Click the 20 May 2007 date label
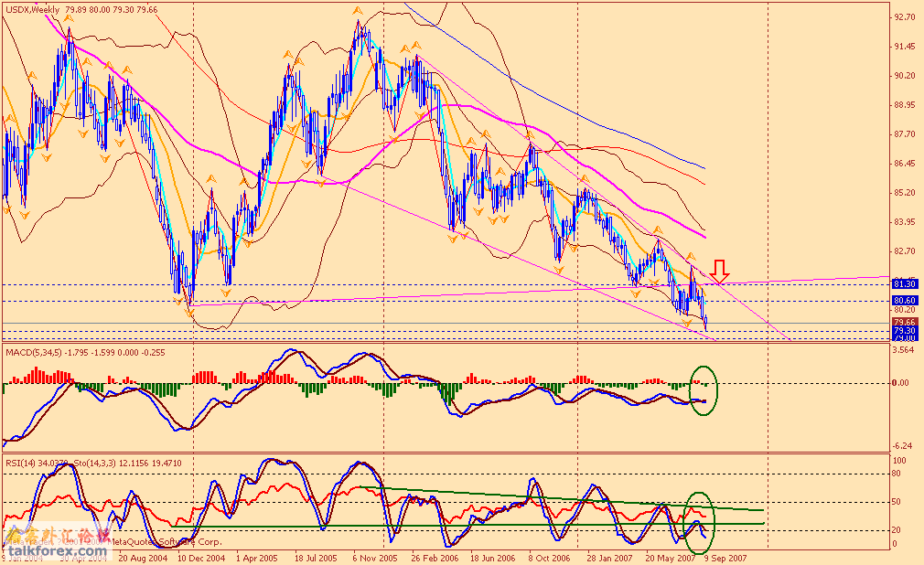The image size is (924, 565). (x=670, y=558)
